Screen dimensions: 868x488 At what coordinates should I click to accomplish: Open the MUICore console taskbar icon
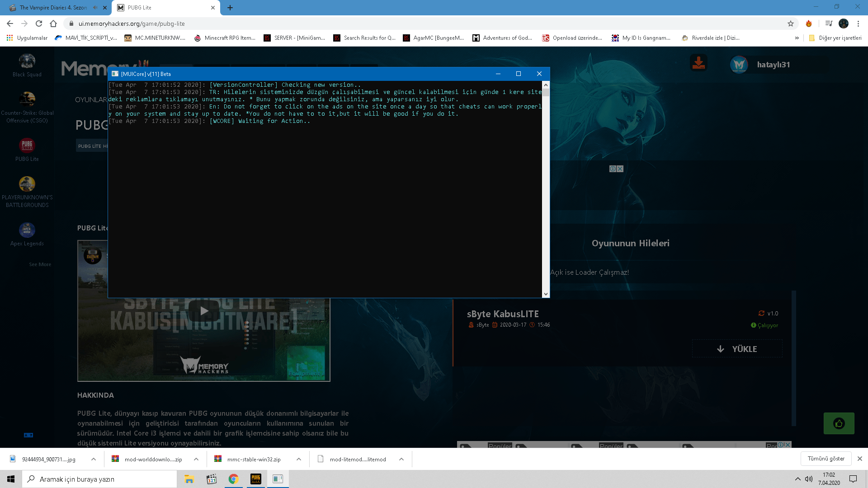pyautogui.click(x=278, y=479)
